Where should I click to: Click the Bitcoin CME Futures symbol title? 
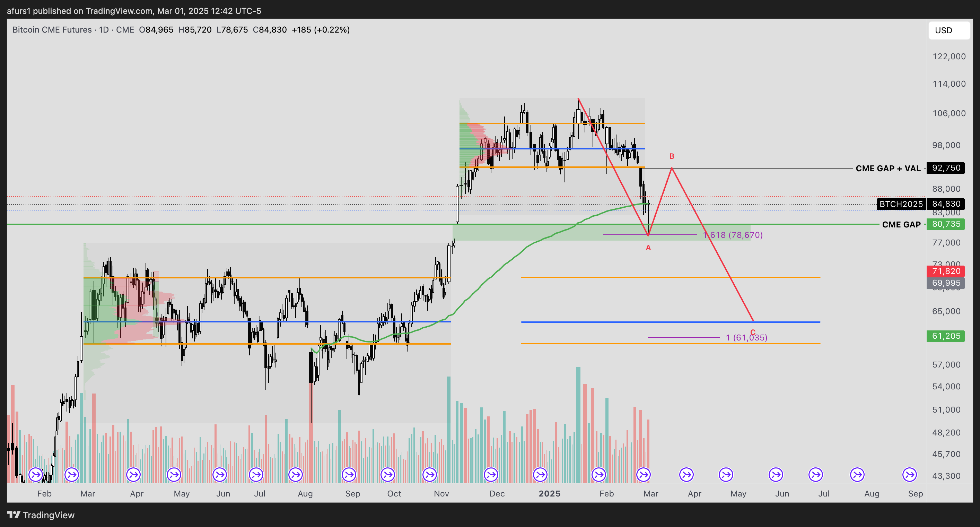[x=52, y=30]
